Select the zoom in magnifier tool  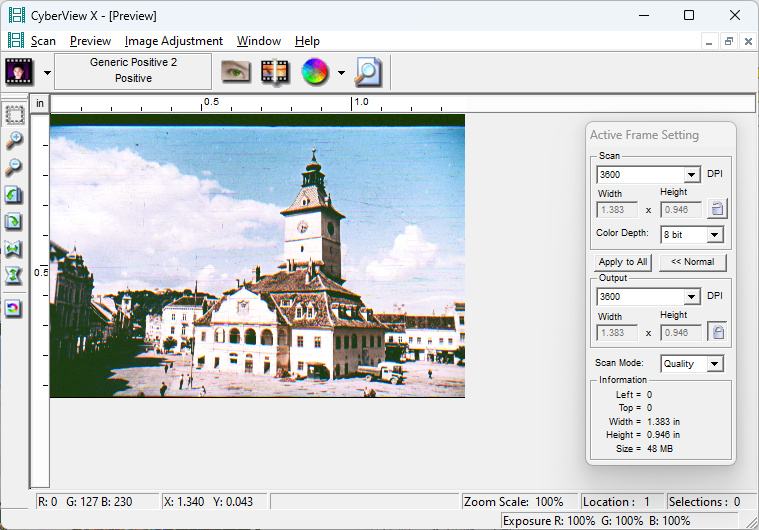pyautogui.click(x=14, y=140)
